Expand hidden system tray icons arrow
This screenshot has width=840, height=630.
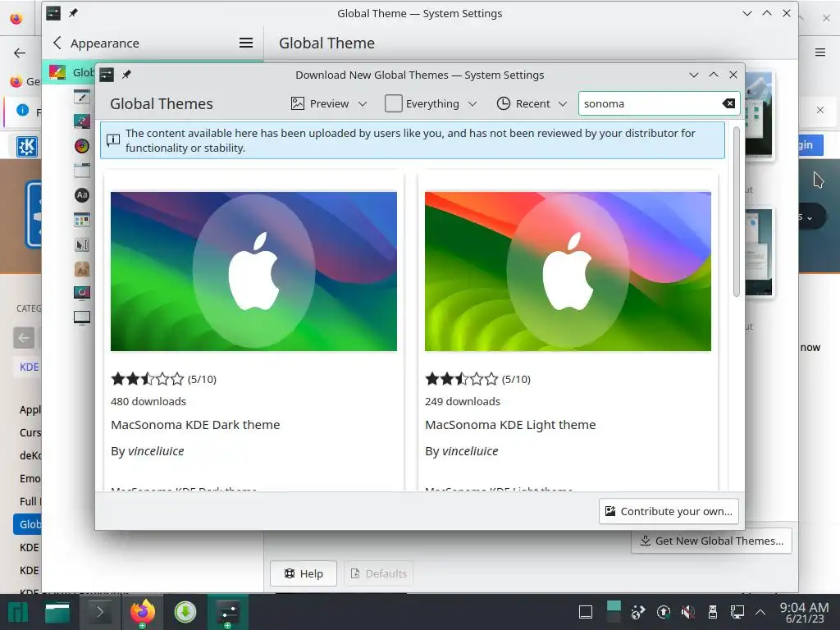[x=760, y=612]
